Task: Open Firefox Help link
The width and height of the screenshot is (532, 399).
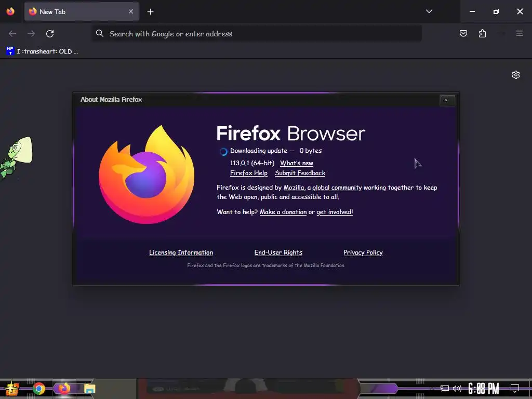Action: [249, 173]
